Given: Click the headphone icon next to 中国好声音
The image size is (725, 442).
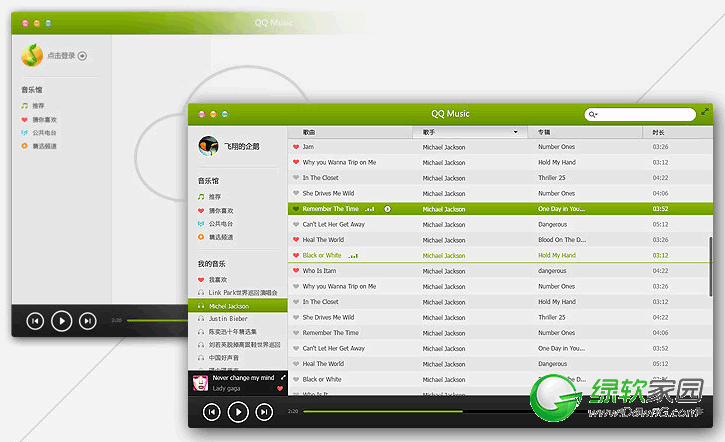Looking at the screenshot, I should (x=201, y=357).
